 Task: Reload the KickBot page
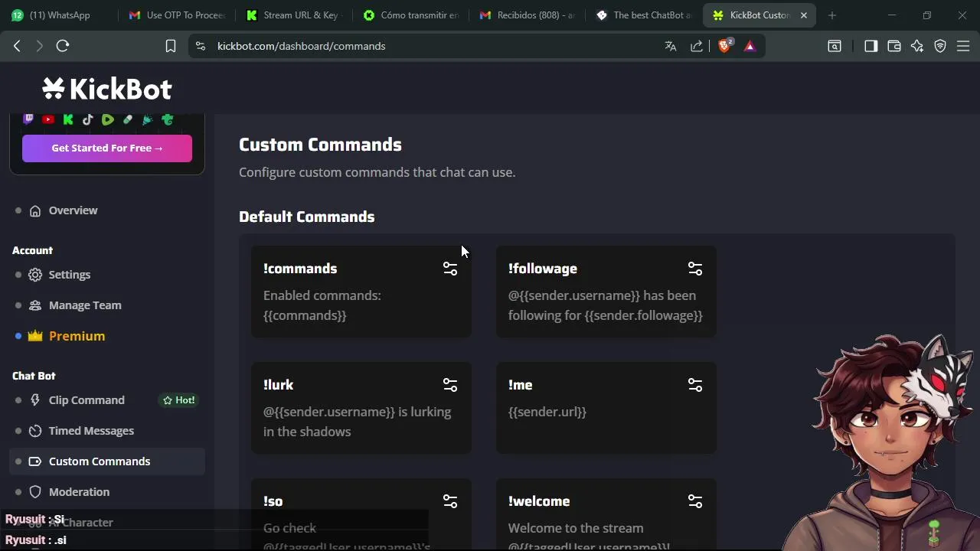[x=63, y=46]
